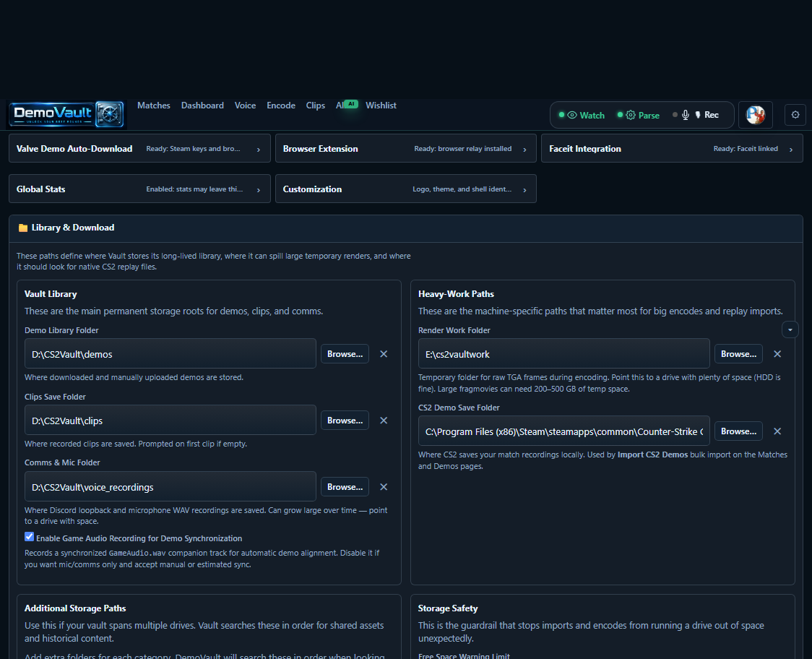Screen dimensions: 812x659
Task: Expand Global Stats section
Action: pyautogui.click(x=140, y=189)
